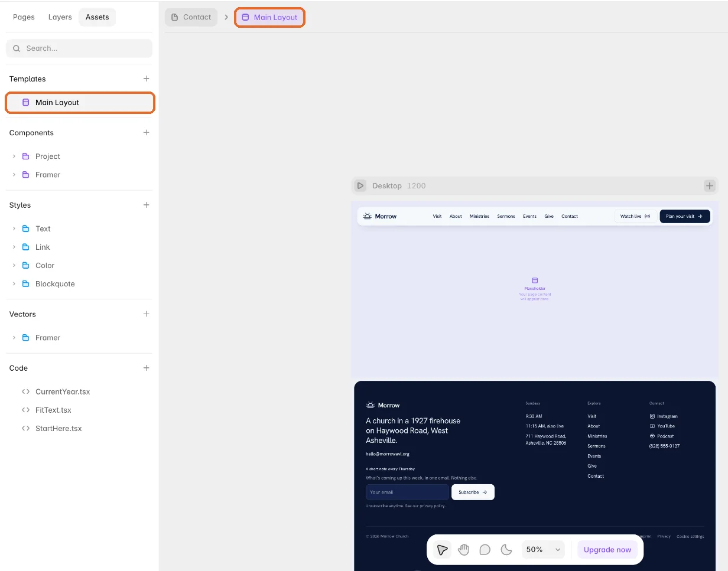Screen dimensions: 728x571
Task: Click the Subscribe button in footer
Action: 473,492
